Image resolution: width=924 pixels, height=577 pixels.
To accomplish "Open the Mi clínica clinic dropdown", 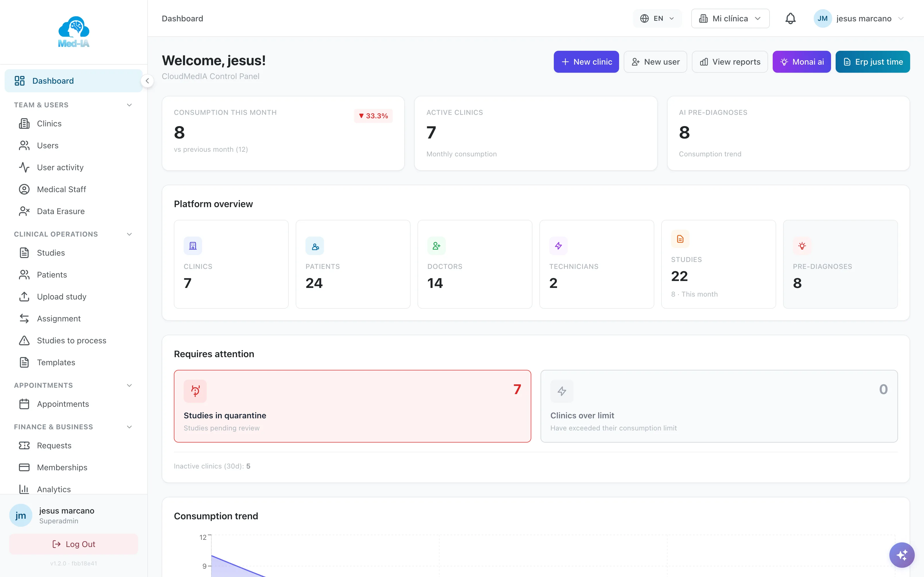I will (x=730, y=18).
